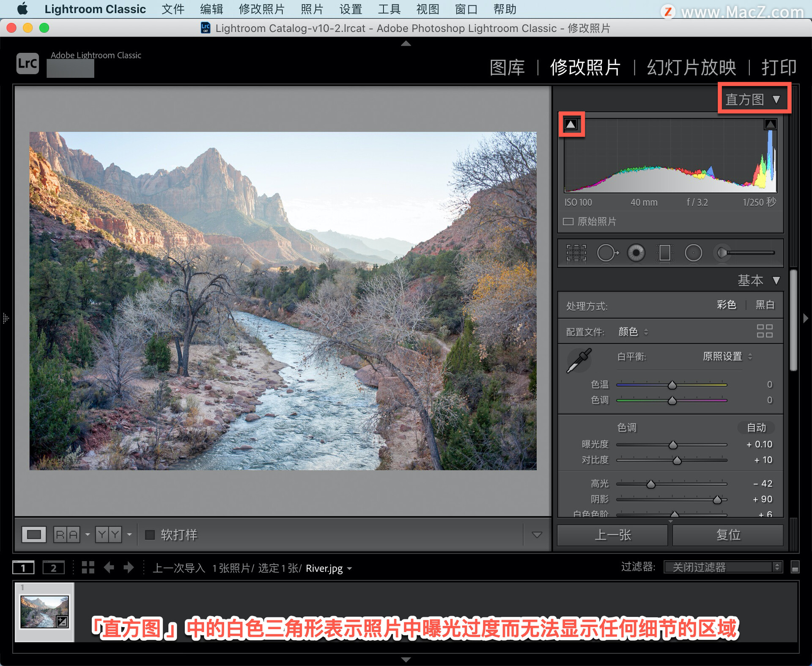Open the 白平衡 原照设置 dropdown

click(727, 356)
